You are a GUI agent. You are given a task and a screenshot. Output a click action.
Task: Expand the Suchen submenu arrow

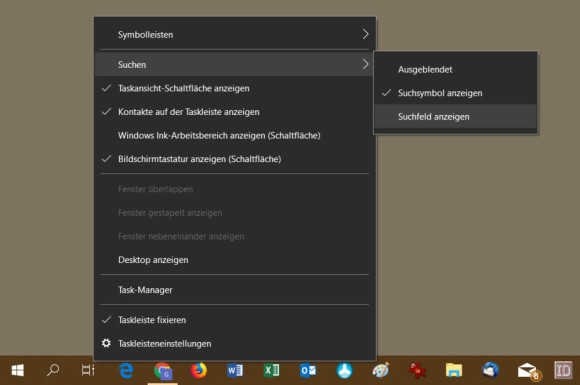[x=365, y=64]
